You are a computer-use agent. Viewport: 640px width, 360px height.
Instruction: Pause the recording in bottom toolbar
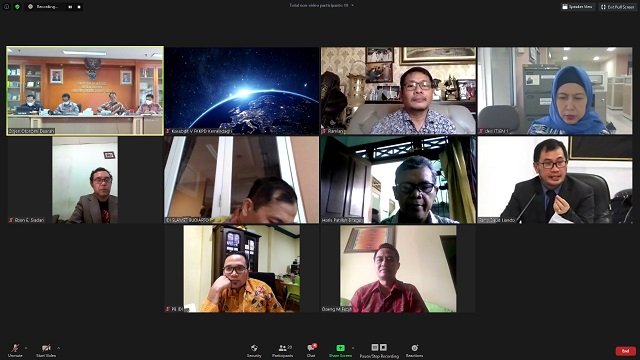[x=375, y=347]
